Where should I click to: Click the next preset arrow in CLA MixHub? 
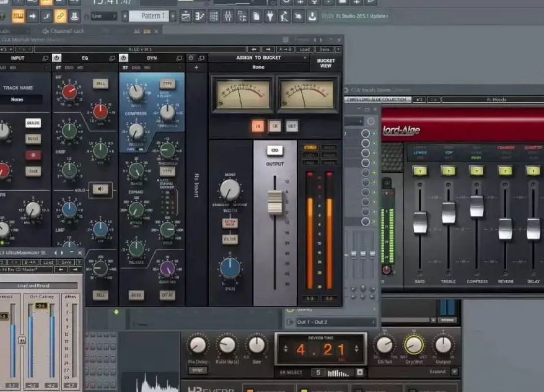268,50
